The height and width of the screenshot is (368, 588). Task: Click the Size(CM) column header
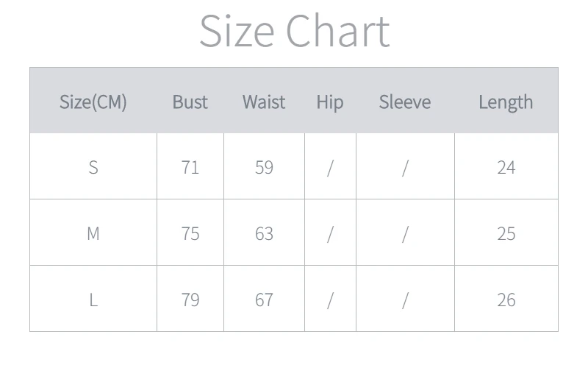point(93,102)
